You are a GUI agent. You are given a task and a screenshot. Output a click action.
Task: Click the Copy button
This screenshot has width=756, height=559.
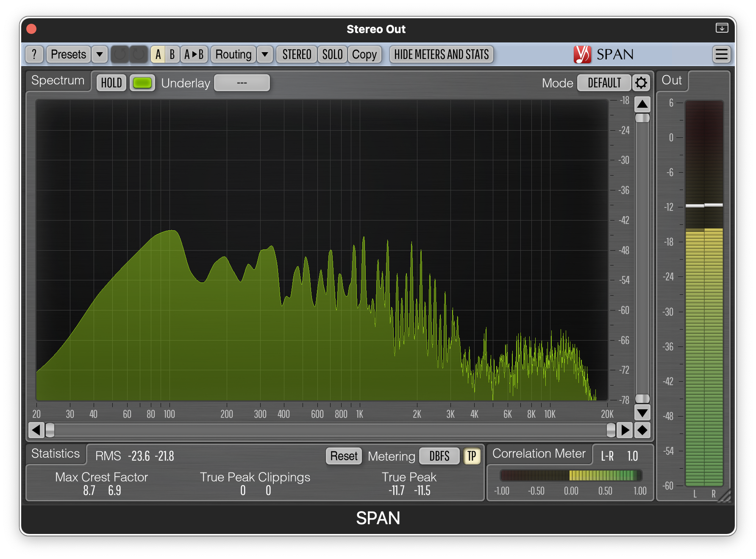point(364,54)
